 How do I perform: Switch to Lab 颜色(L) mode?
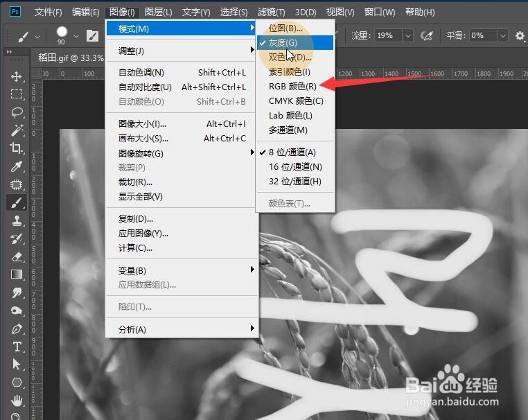pos(295,116)
